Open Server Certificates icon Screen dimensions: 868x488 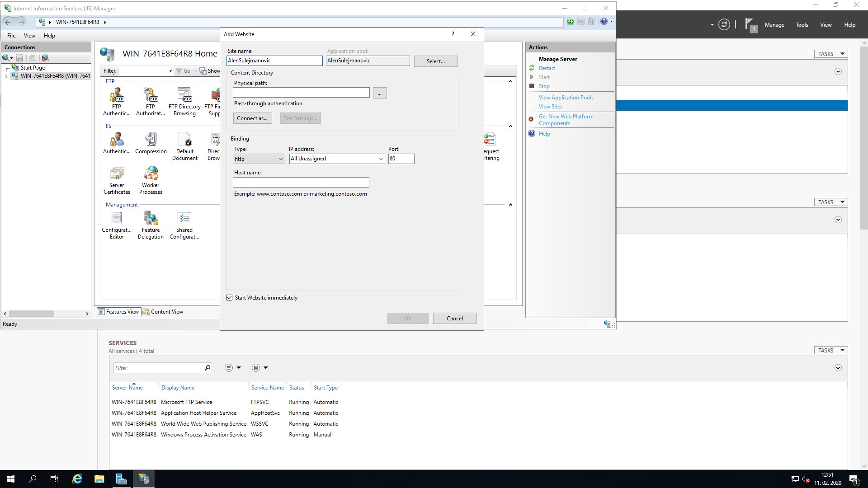[117, 180]
